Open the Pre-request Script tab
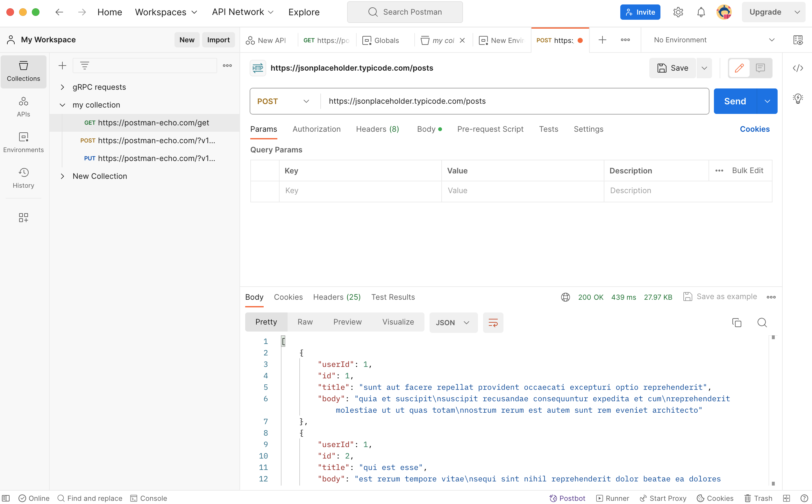812x504 pixels. pos(490,129)
